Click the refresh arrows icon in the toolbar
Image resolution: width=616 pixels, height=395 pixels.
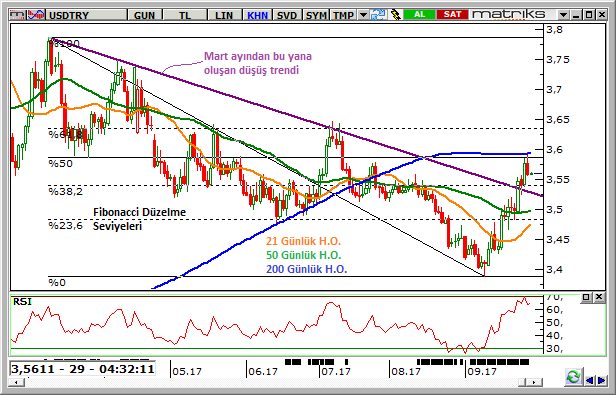(379, 15)
